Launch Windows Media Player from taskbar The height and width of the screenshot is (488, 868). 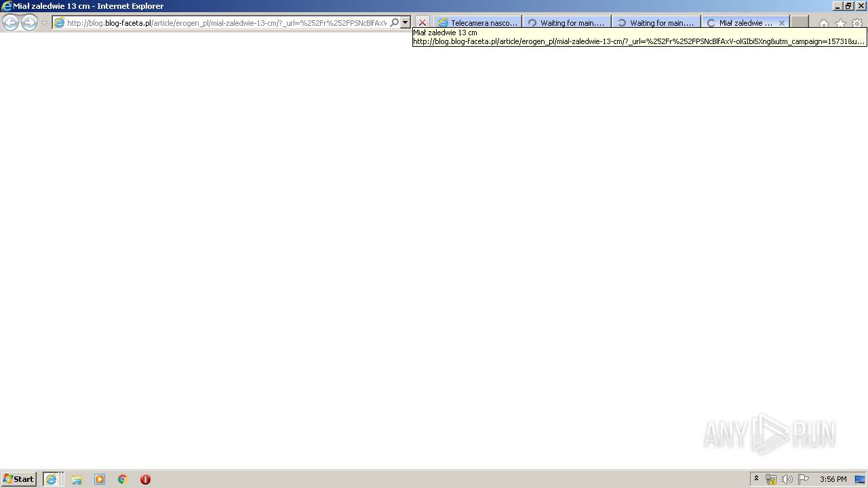coord(100,479)
